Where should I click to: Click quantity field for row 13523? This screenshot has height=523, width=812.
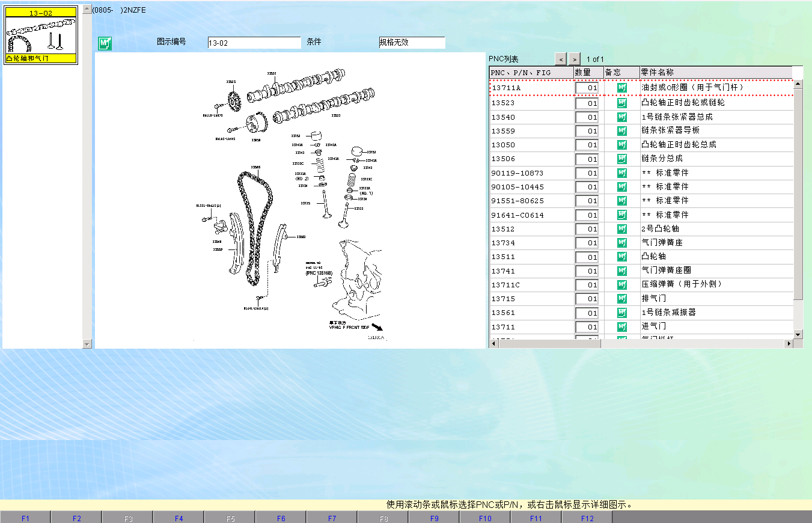coord(587,103)
